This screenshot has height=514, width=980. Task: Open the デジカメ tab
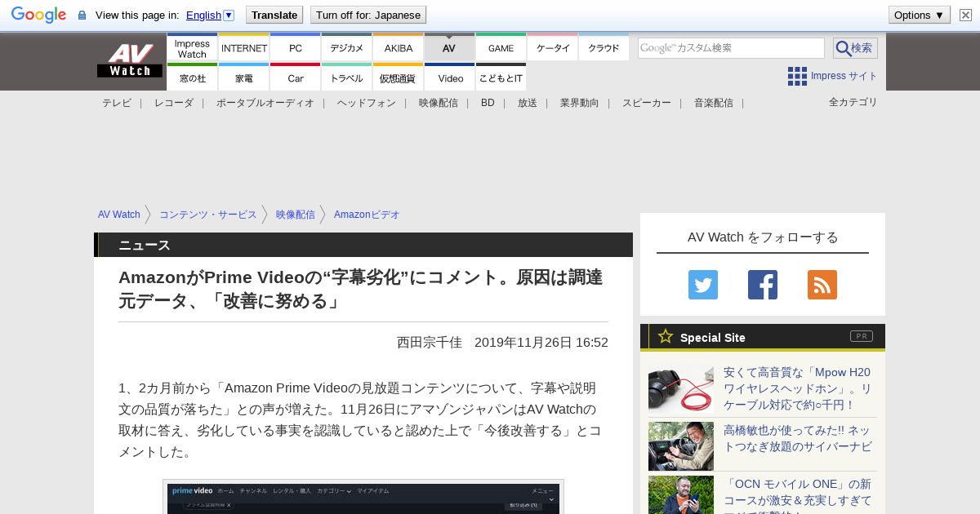[347, 48]
